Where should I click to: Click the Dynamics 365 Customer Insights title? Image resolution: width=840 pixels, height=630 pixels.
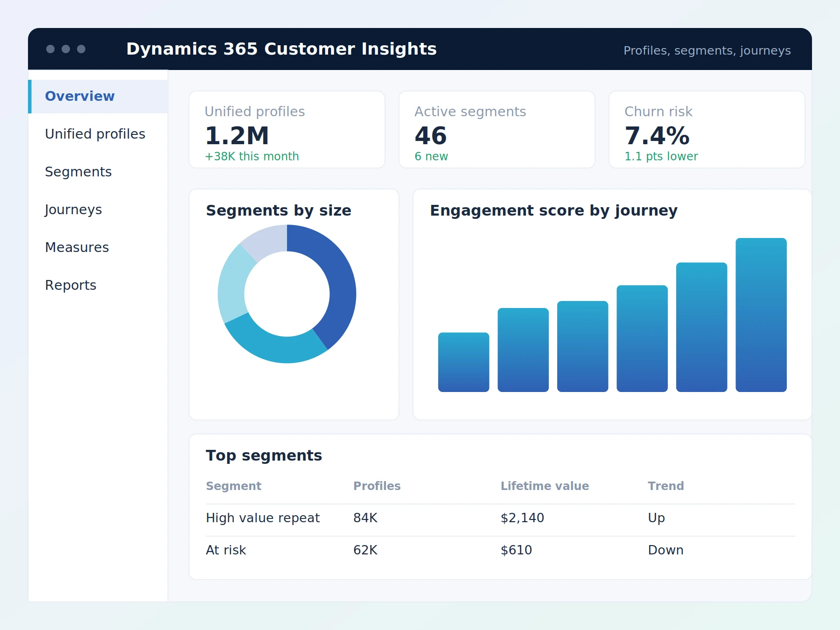(x=281, y=49)
